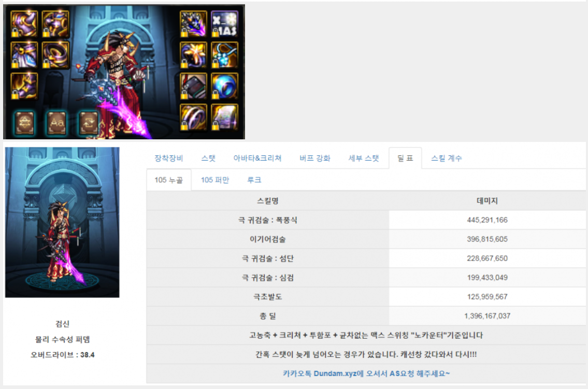The height and width of the screenshot is (389, 588).
Task: Click the damage value 199,433,049
Action: point(487,278)
